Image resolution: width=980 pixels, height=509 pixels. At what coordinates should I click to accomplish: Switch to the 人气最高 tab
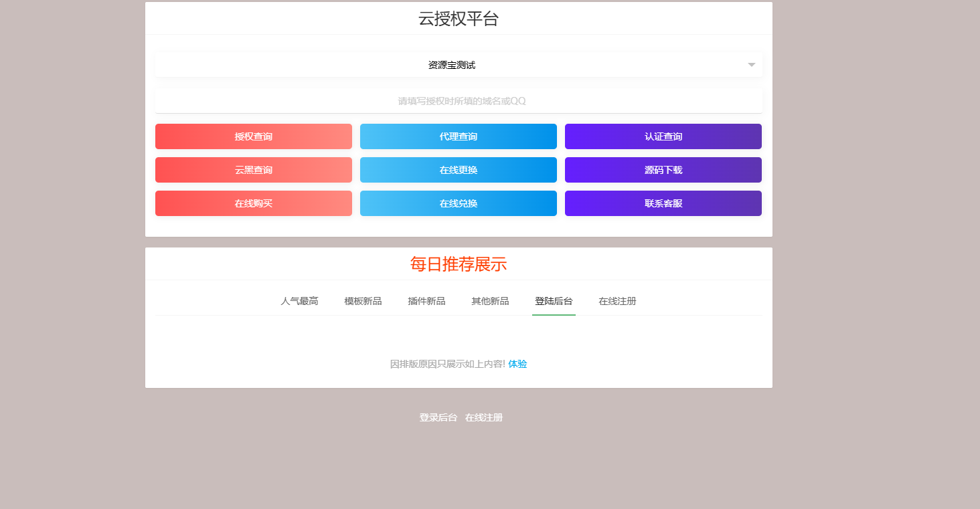[299, 301]
